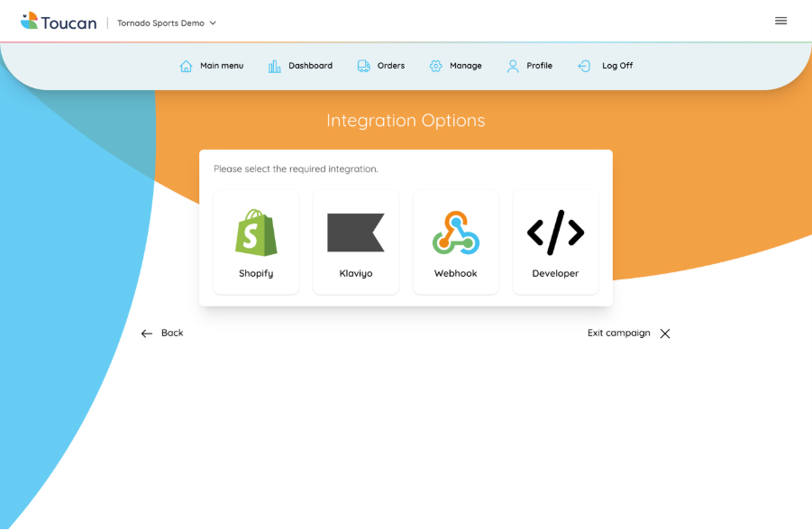
Task: Open the Orders label in navigation bar
Action: pyautogui.click(x=391, y=66)
